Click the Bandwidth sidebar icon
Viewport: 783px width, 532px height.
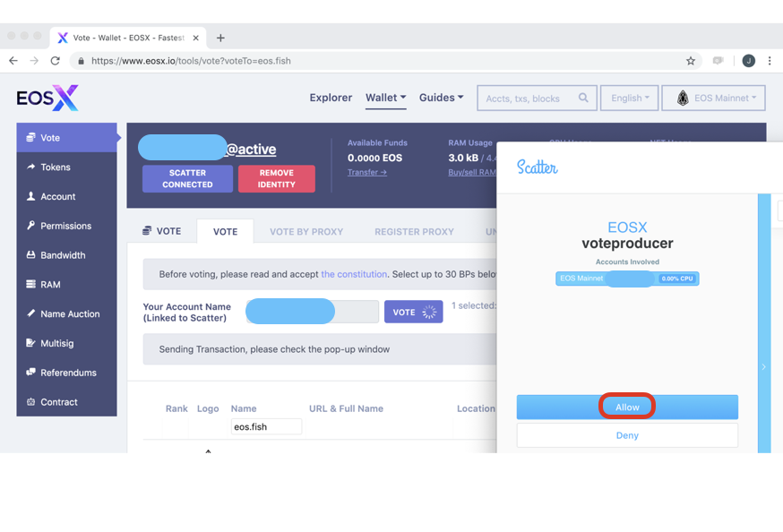31,254
